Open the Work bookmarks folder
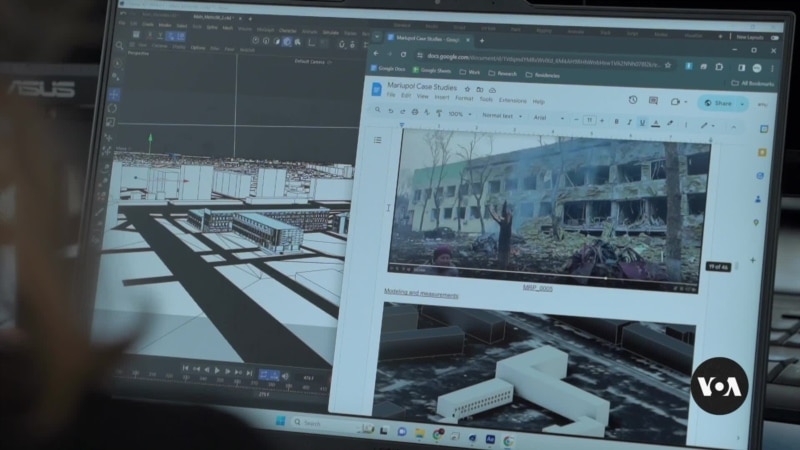Image resolution: width=800 pixels, height=450 pixels. coord(470,72)
